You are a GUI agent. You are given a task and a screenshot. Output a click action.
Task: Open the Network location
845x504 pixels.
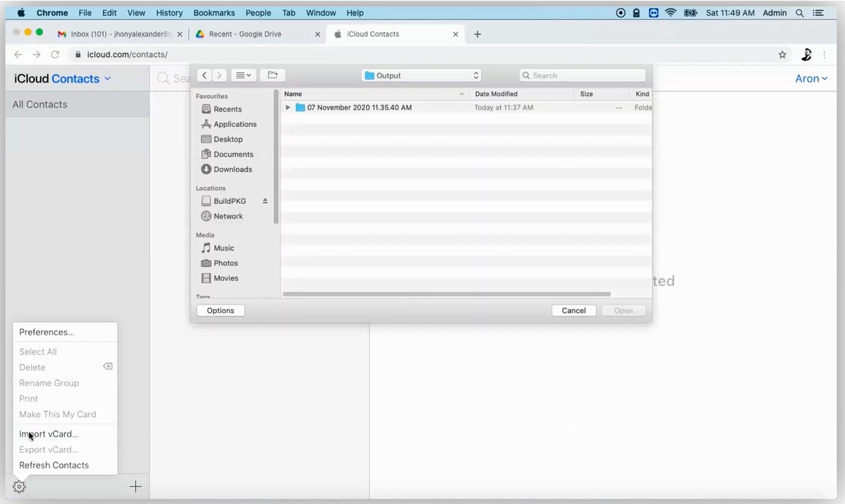(228, 215)
